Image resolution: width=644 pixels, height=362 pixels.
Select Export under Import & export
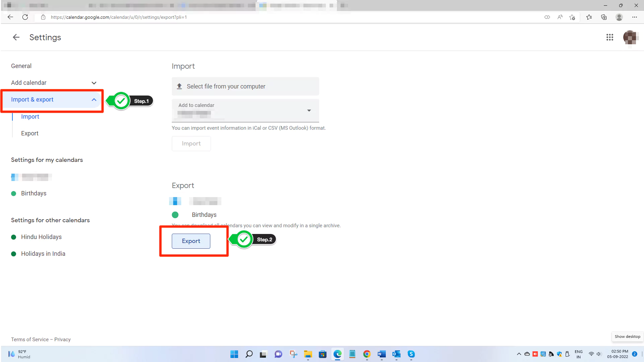click(29, 133)
